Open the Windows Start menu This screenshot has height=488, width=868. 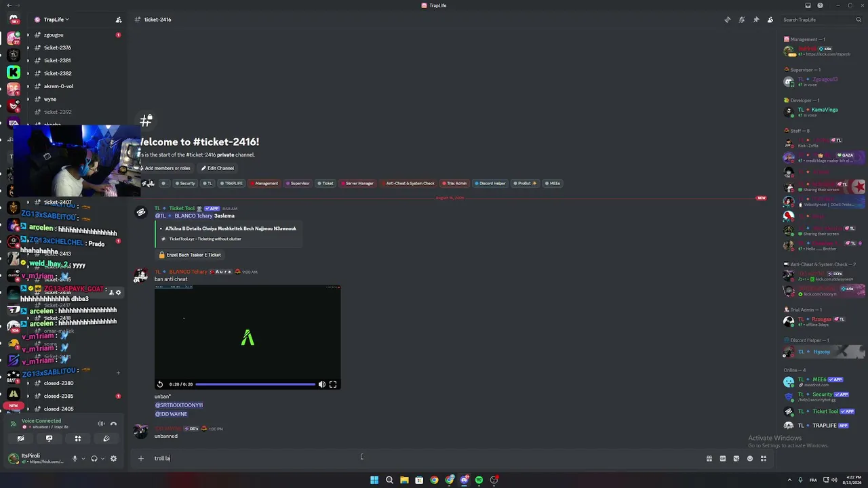coord(374,480)
